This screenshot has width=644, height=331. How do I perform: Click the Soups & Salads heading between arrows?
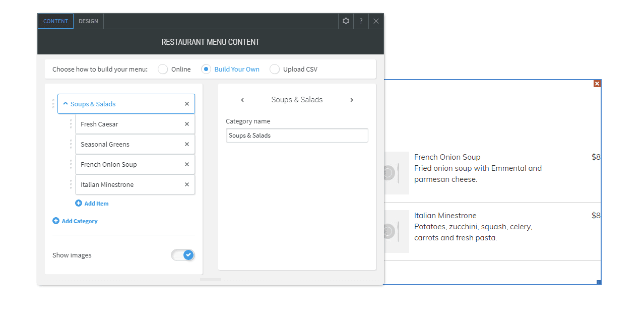click(x=297, y=100)
